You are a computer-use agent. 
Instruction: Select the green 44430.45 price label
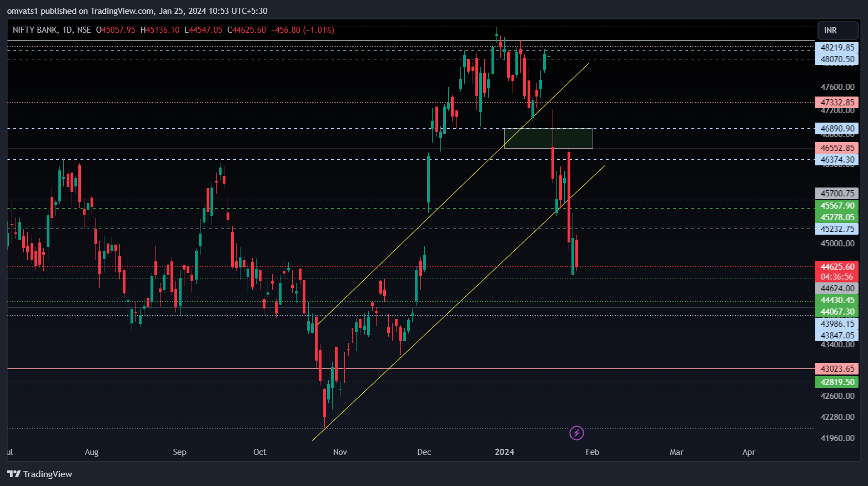(x=837, y=300)
